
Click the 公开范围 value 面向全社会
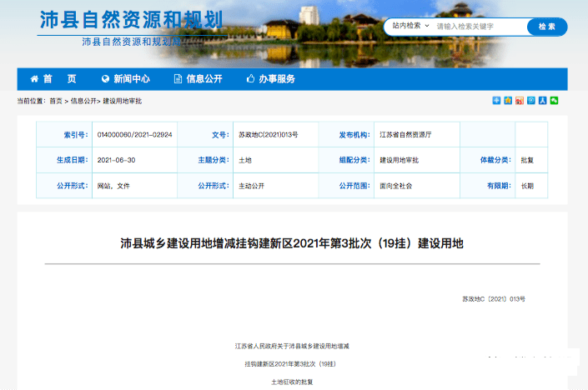pos(395,186)
